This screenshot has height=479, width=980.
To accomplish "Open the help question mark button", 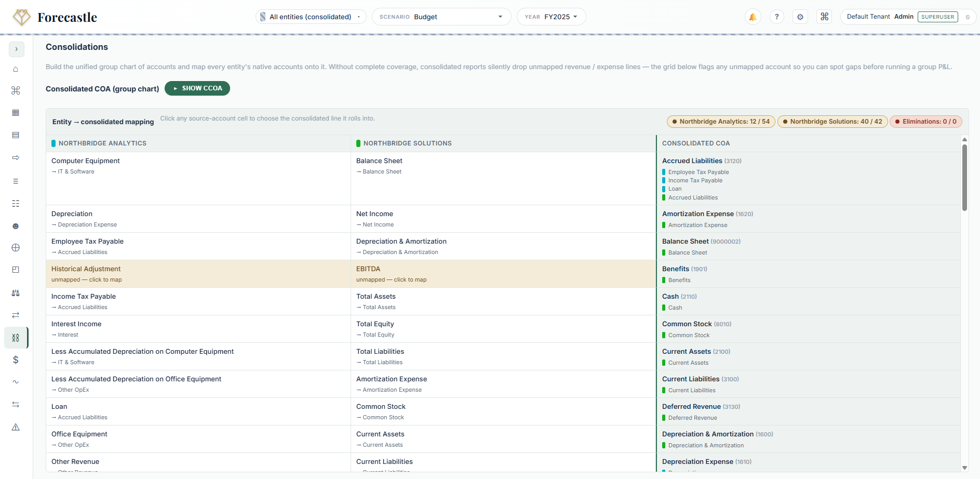I will click(x=776, y=17).
